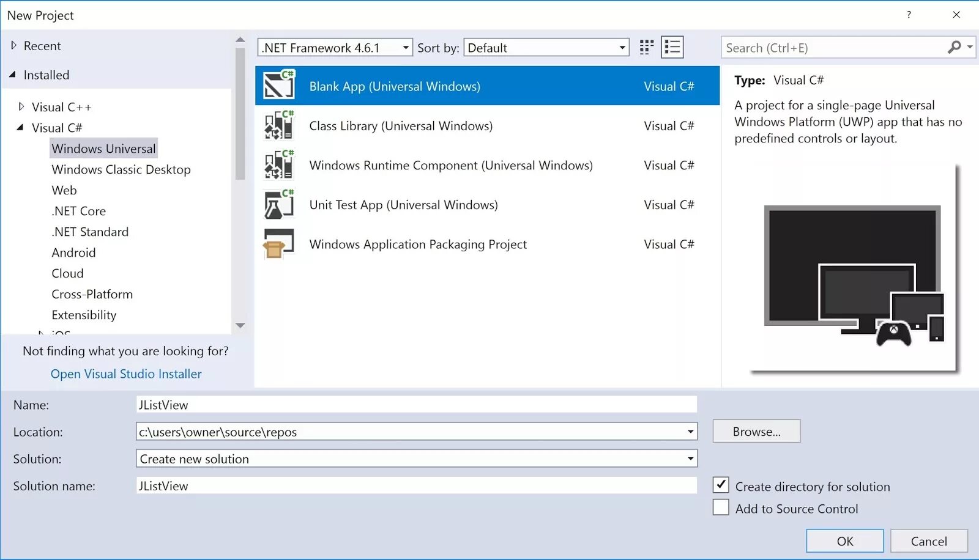The width and height of the screenshot is (979, 560).
Task: Click the Cancel button
Action: coord(929,540)
